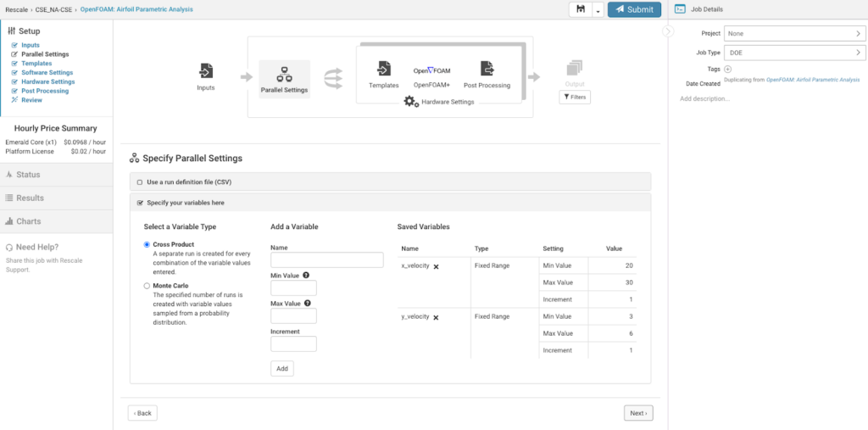The image size is (868, 430).
Task: Click the Job Details terminal icon
Action: pyautogui.click(x=681, y=9)
